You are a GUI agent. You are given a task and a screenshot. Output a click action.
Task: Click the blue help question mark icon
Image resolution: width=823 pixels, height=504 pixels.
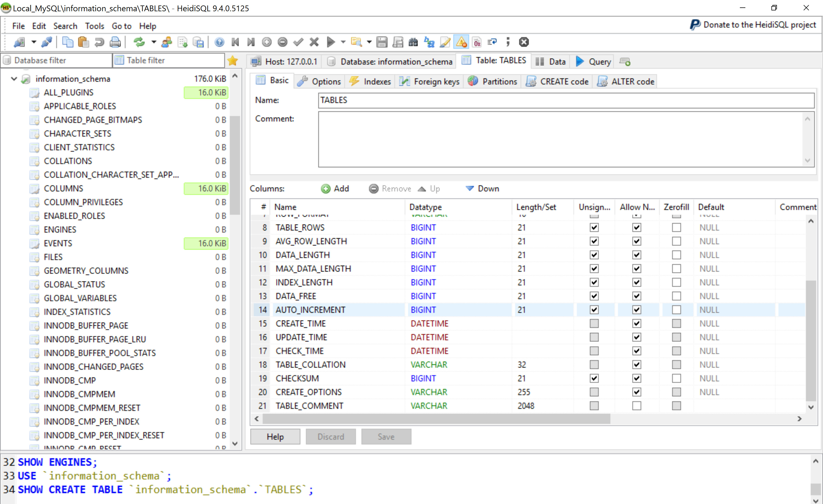tap(219, 42)
